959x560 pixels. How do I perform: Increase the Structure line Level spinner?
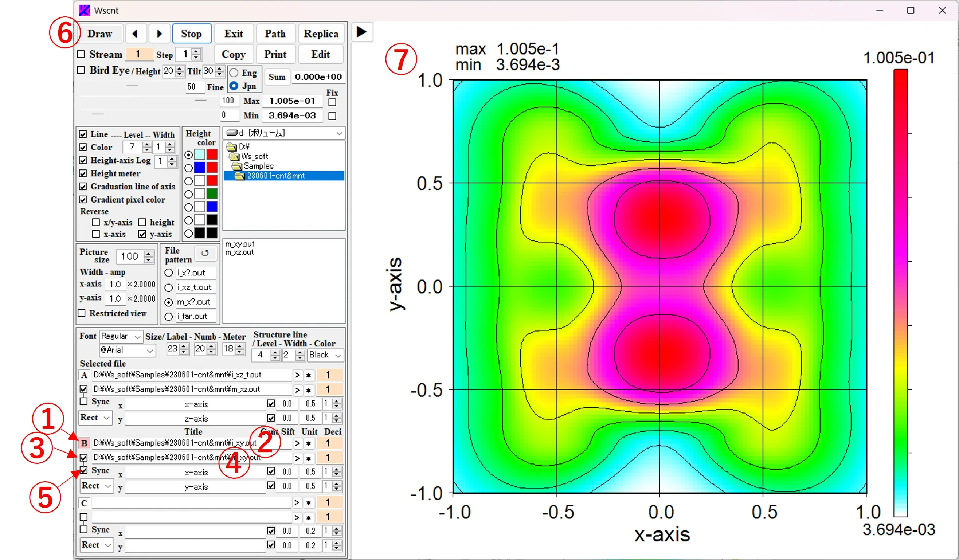pos(275,352)
